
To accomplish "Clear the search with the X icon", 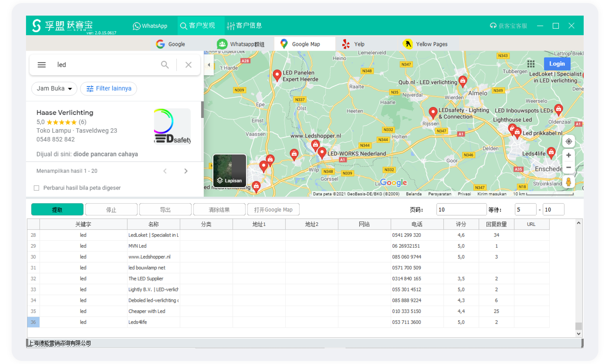I will (188, 65).
